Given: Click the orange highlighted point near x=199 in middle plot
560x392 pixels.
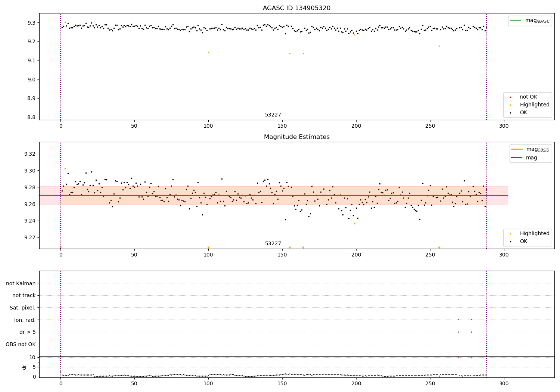Looking at the screenshot, I should point(355,224).
